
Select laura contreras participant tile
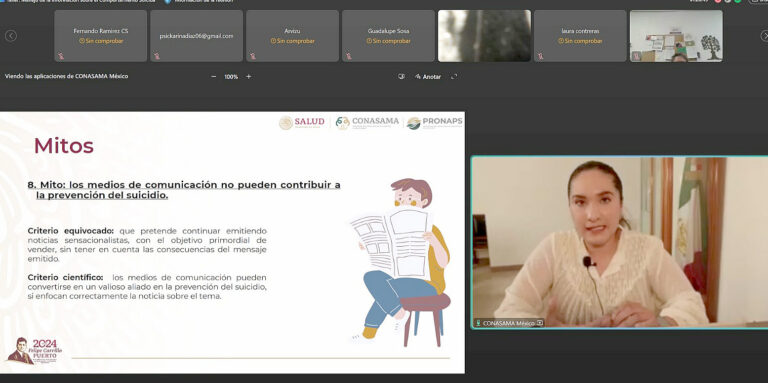pyautogui.click(x=580, y=36)
